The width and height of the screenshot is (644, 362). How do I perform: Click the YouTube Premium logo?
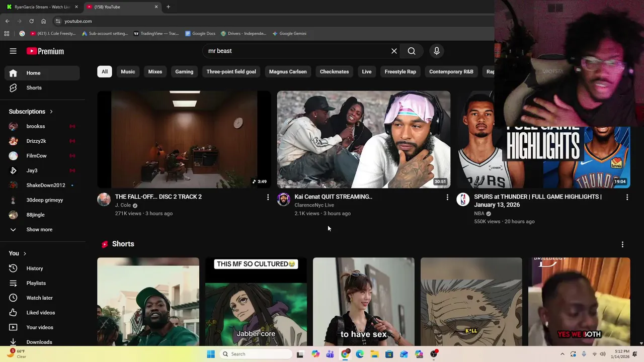coord(45,51)
